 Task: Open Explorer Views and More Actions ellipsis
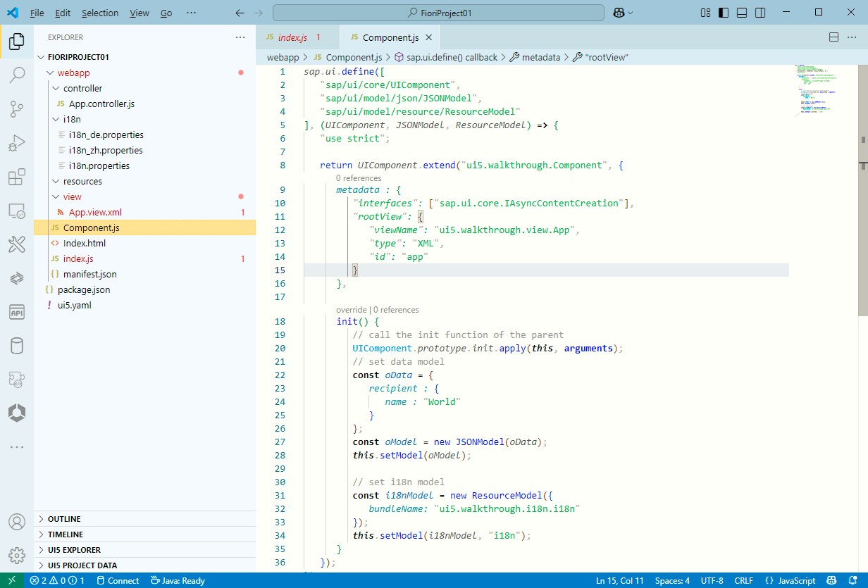click(x=240, y=37)
